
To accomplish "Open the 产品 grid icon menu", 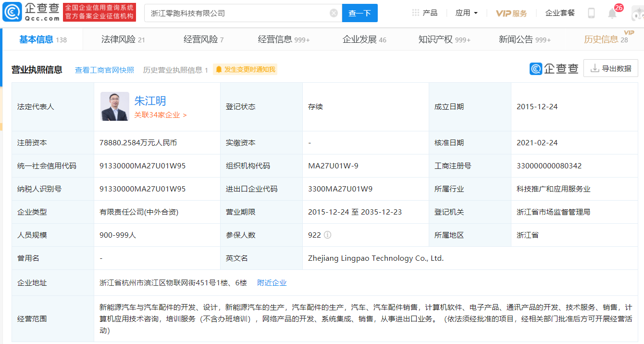I will tap(424, 13).
